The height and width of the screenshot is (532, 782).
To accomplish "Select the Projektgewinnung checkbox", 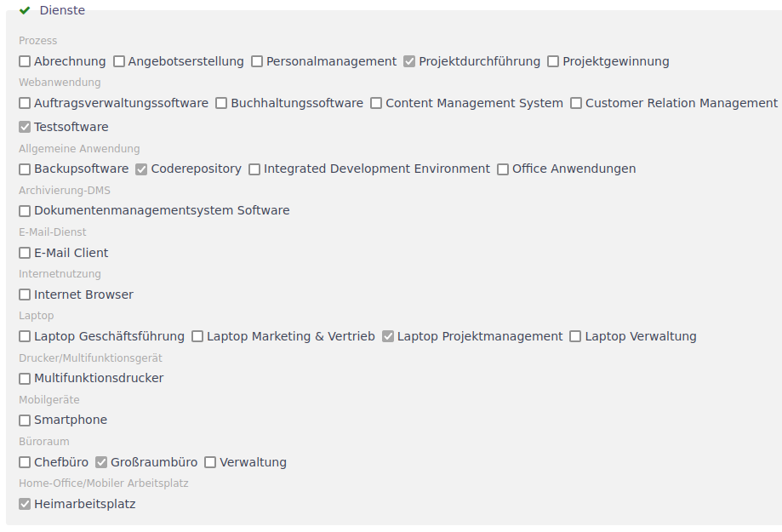I will click(553, 61).
